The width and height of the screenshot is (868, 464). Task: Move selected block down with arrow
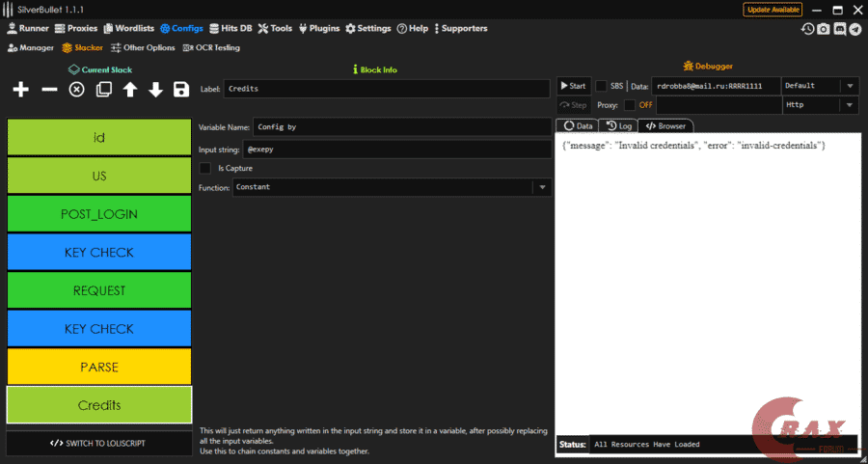pos(155,89)
